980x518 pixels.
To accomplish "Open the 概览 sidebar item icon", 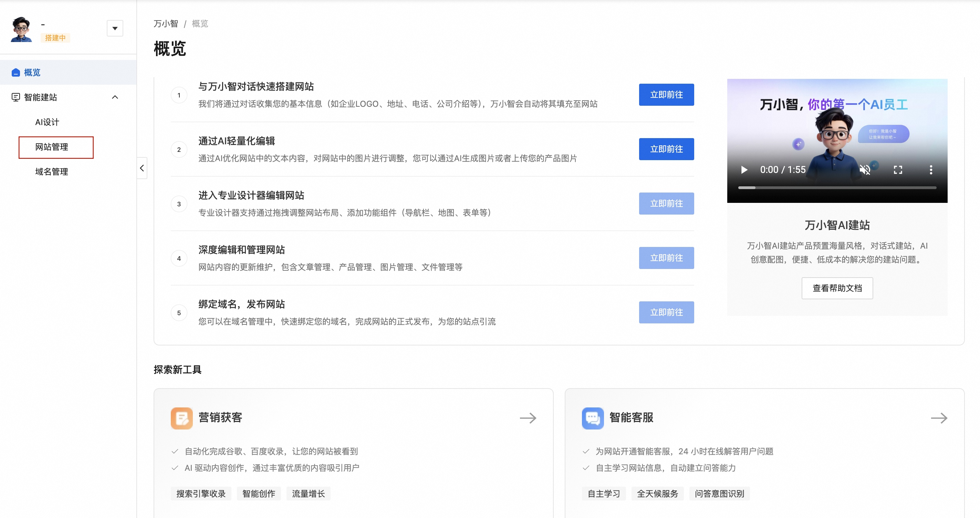I will click(x=15, y=72).
